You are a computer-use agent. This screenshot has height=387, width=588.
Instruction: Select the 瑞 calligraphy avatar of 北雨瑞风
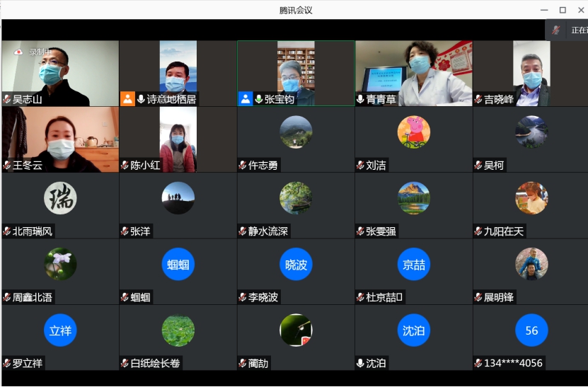60,198
